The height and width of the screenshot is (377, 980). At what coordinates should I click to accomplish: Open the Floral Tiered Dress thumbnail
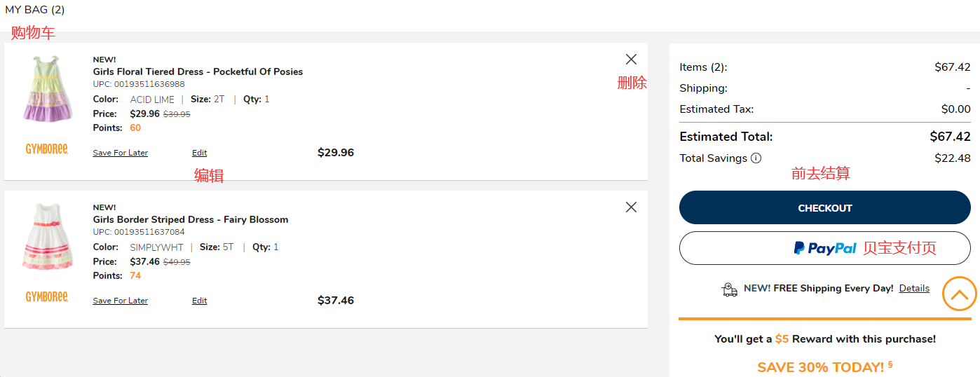[47, 89]
